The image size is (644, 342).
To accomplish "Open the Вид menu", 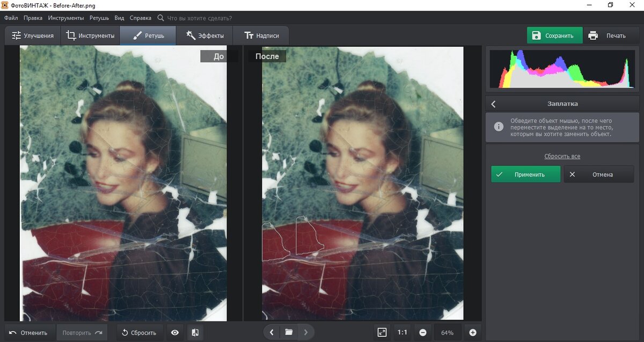I will [119, 18].
